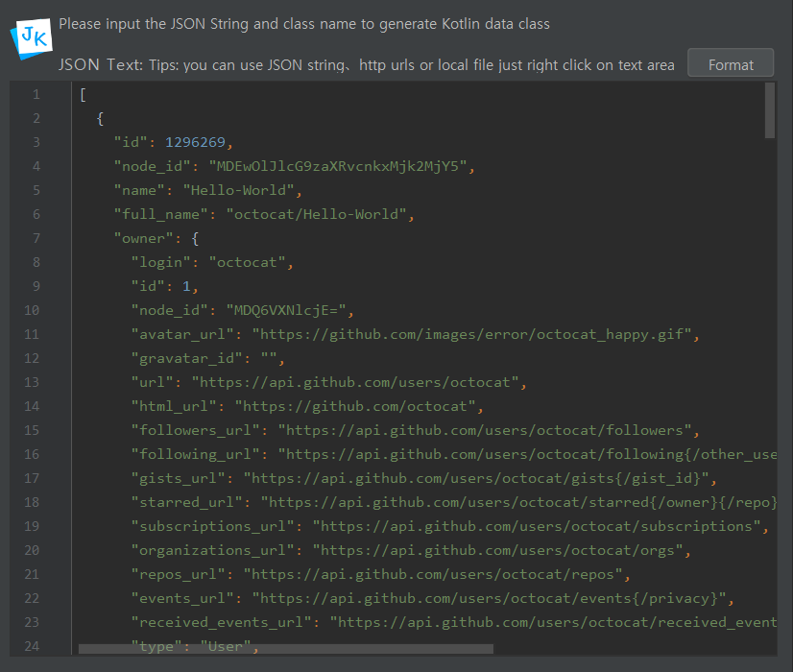Click the "organizations_url" key
Viewport: 793px width, 672px height.
[212, 551]
